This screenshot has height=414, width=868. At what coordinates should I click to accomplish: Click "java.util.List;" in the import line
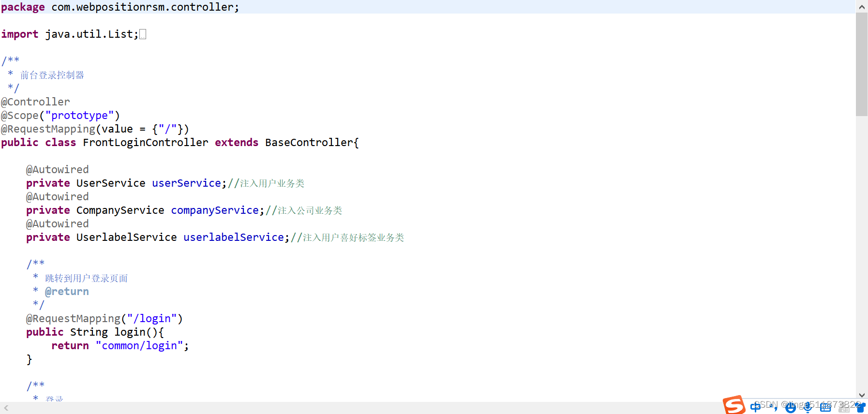[x=92, y=34]
